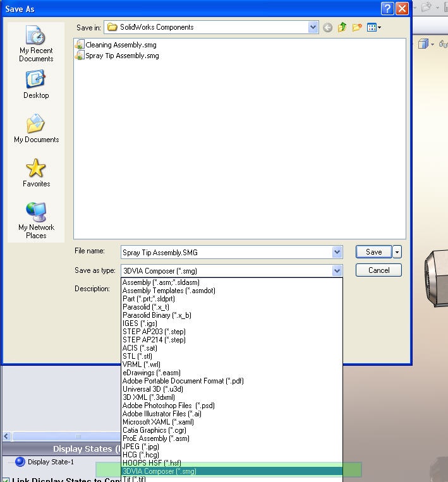Viewport: 448px width, 482px height.
Task: Go to Desktop location in sidebar
Action: 36,85
